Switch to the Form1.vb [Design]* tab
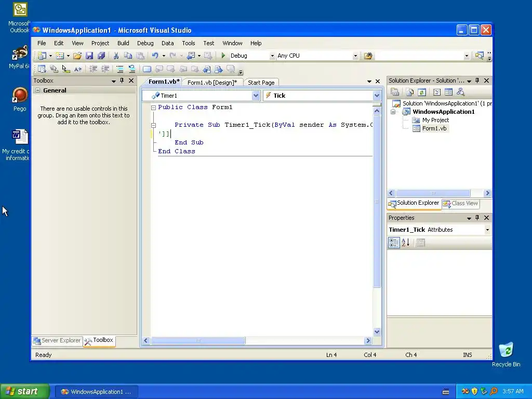Viewport: 532px width, 399px height. (212, 83)
